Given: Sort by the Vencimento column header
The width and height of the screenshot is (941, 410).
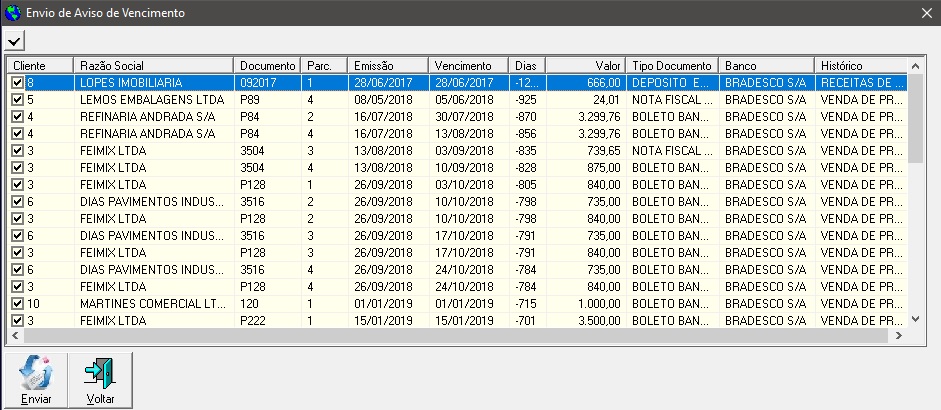Looking at the screenshot, I should (467, 65).
